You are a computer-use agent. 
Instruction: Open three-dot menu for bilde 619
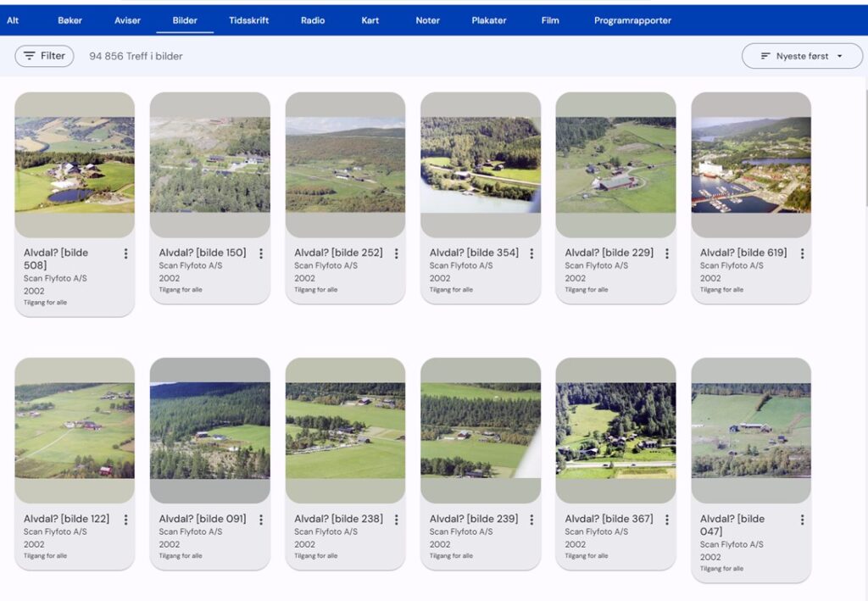tap(802, 253)
